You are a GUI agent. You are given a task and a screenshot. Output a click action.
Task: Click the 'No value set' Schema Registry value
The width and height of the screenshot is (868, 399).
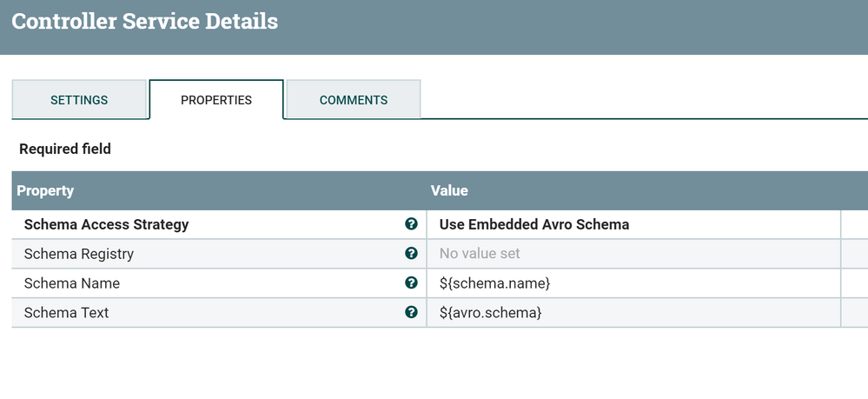[480, 254]
